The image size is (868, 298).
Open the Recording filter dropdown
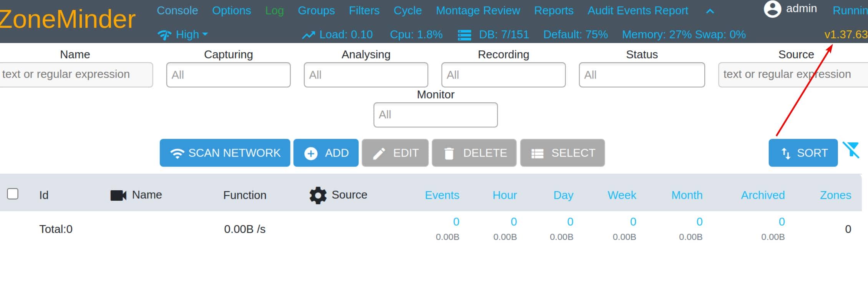coord(503,75)
